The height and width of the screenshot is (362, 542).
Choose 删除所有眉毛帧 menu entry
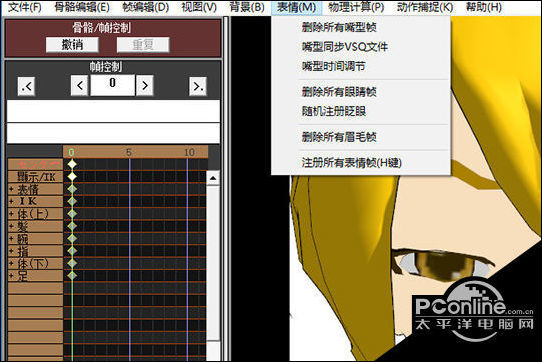tap(339, 137)
